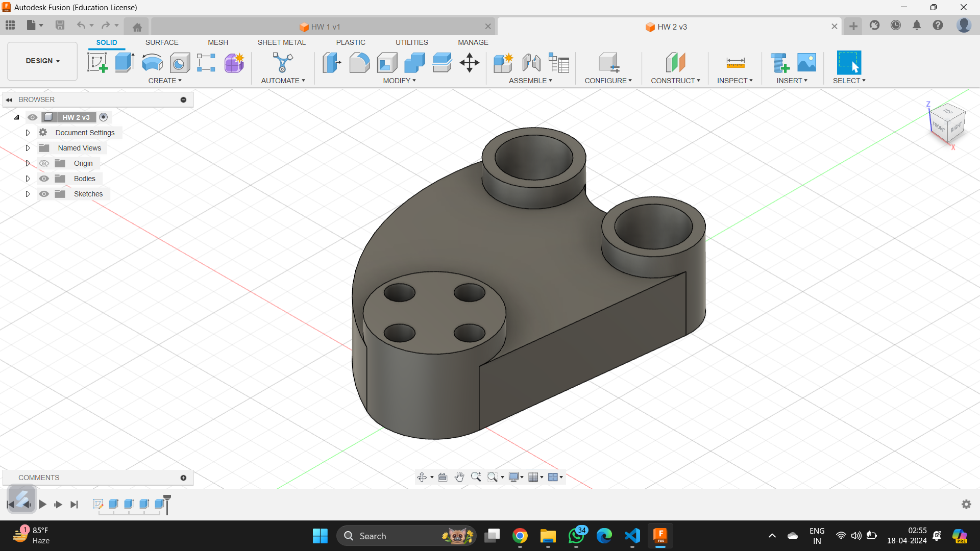Open the Data Panel grid icon
Image resolution: width=980 pixels, height=551 pixels.
(x=10, y=25)
